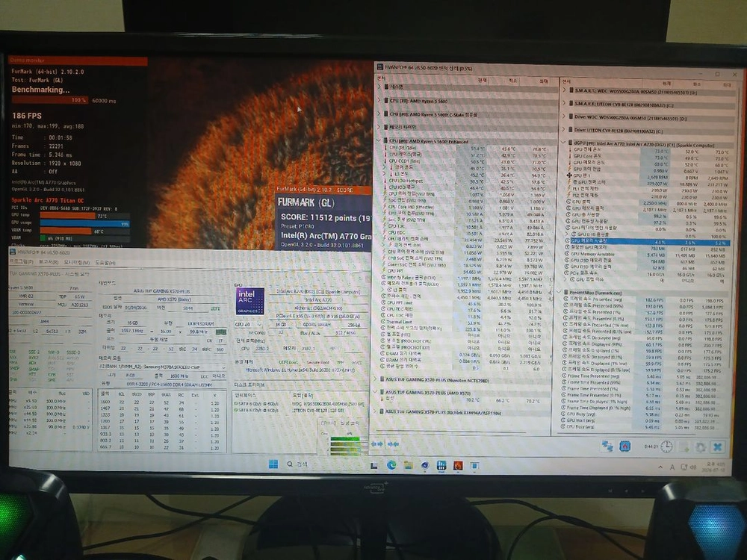Open the Windows Start menu

(273, 464)
